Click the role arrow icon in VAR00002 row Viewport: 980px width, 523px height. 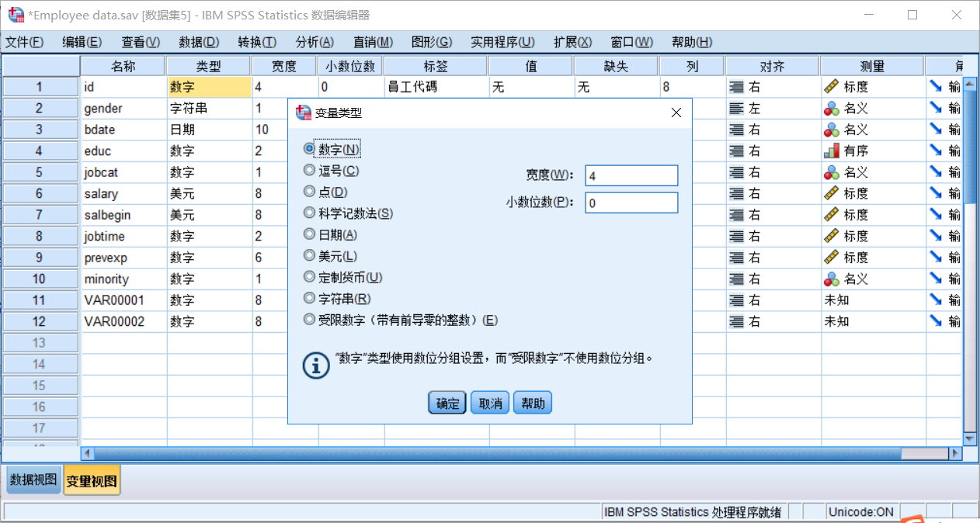coord(936,321)
